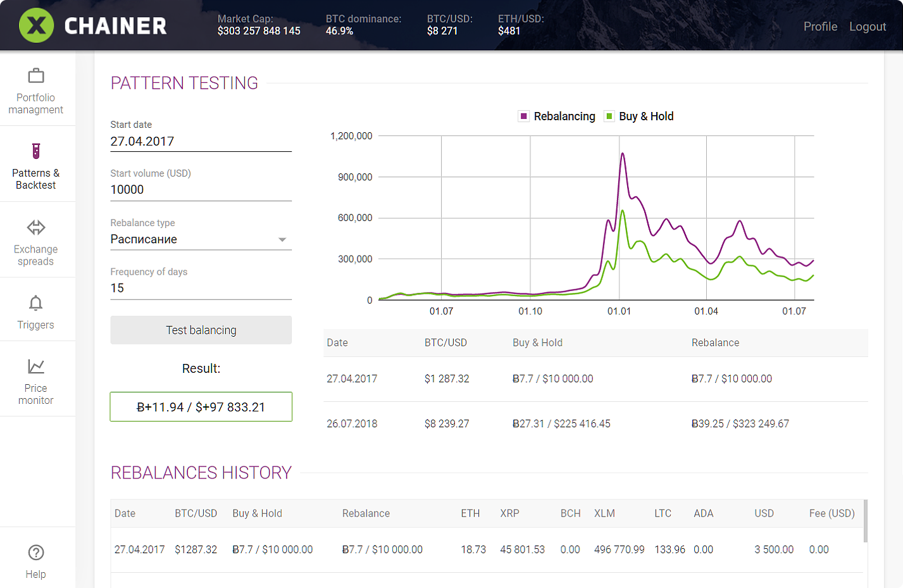
Task: Focus the Start date input field
Action: pyautogui.click(x=201, y=141)
